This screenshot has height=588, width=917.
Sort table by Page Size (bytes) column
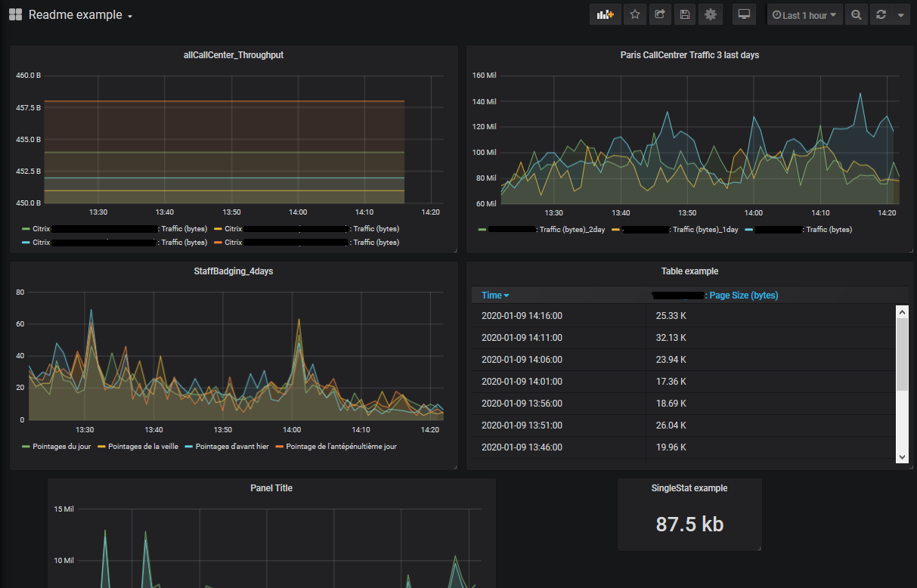coord(715,296)
